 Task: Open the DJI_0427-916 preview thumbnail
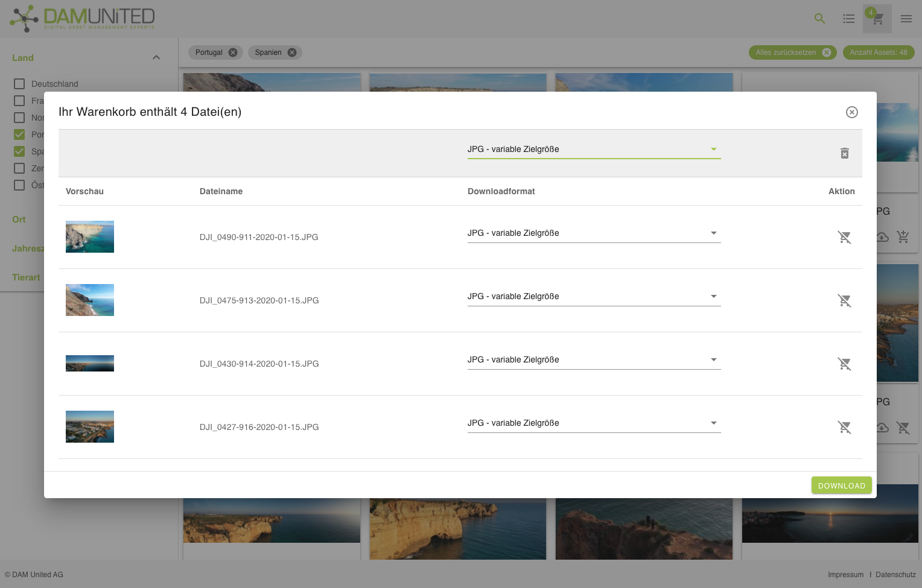[x=90, y=426]
